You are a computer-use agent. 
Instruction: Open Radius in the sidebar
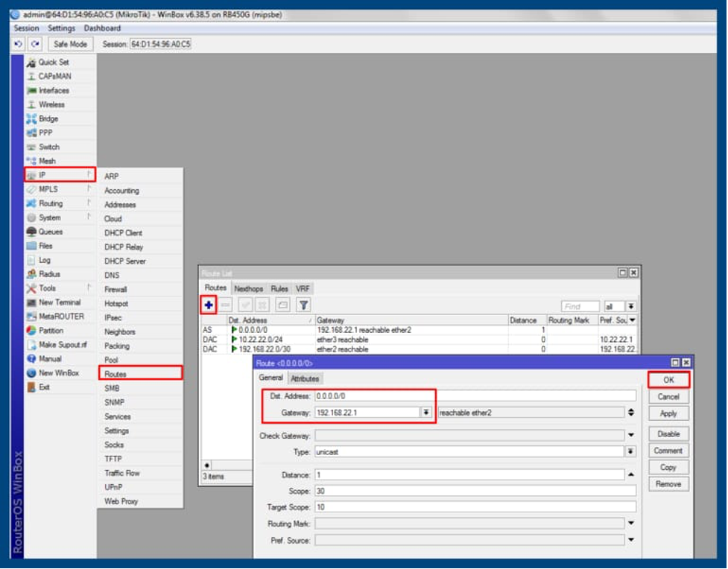coord(60,274)
